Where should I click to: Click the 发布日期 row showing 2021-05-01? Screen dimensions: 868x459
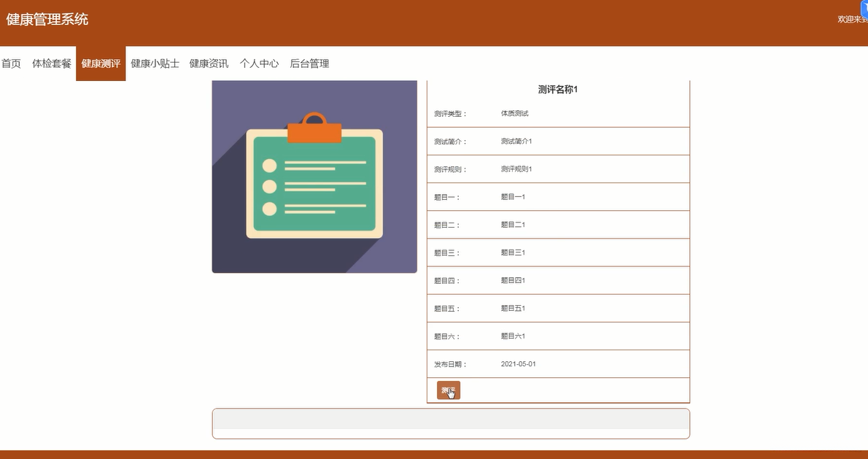557,363
